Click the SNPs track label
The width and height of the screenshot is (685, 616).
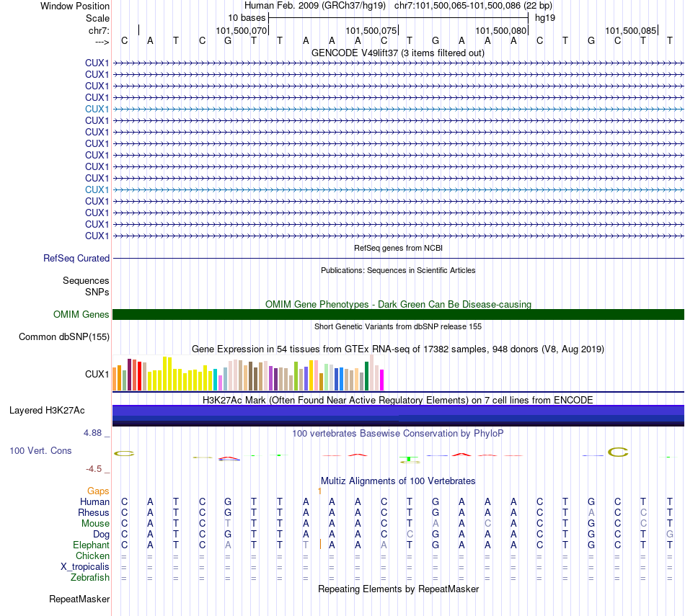97,292
